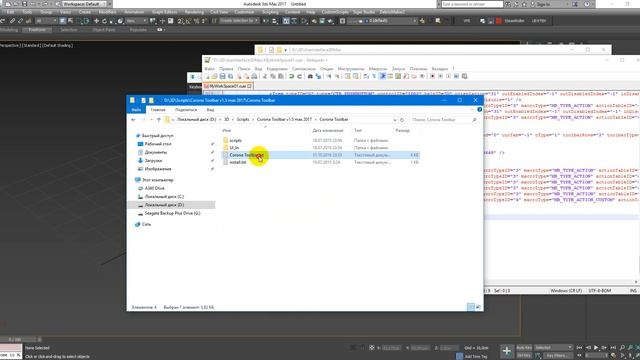
Task: Open the Notepad++ Файл menu
Action: [x=209, y=69]
